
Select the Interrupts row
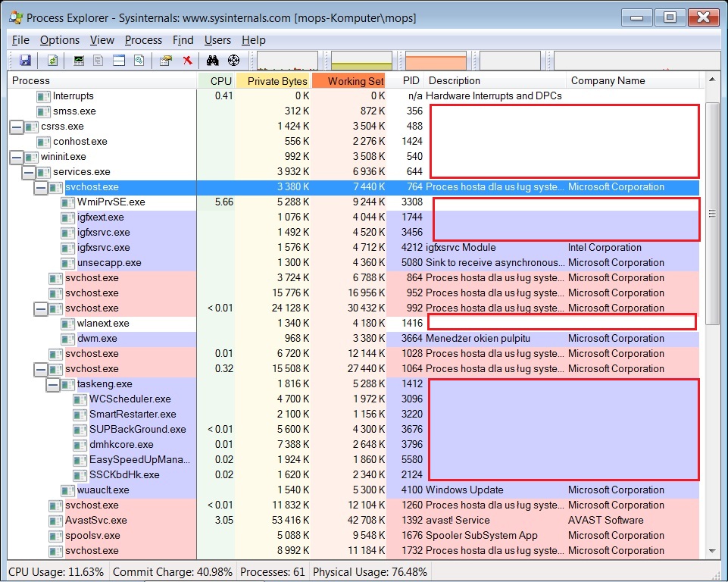(353, 96)
